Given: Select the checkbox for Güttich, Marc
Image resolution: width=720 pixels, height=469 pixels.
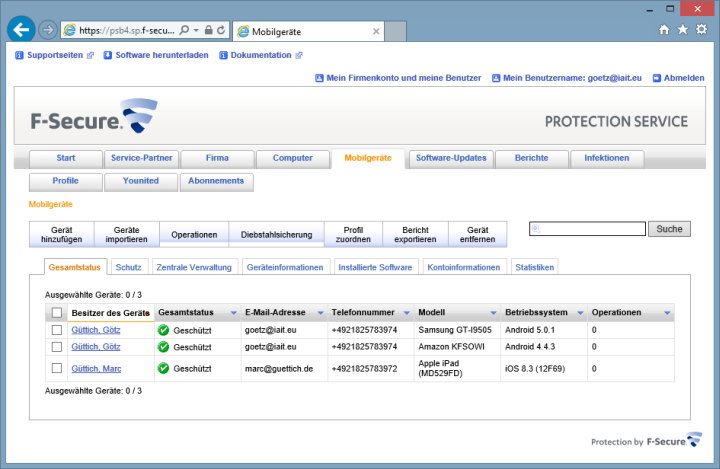Looking at the screenshot, I should tap(56, 368).
